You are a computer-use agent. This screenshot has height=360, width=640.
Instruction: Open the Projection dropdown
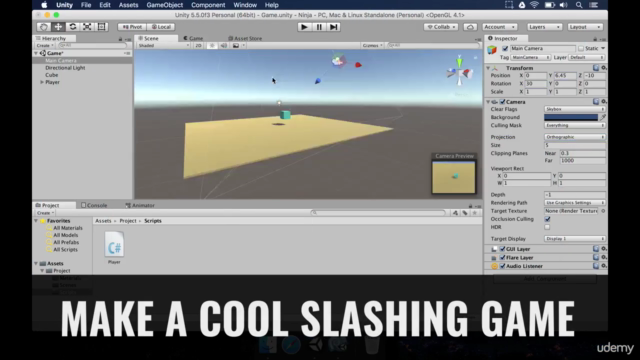pyautogui.click(x=575, y=137)
